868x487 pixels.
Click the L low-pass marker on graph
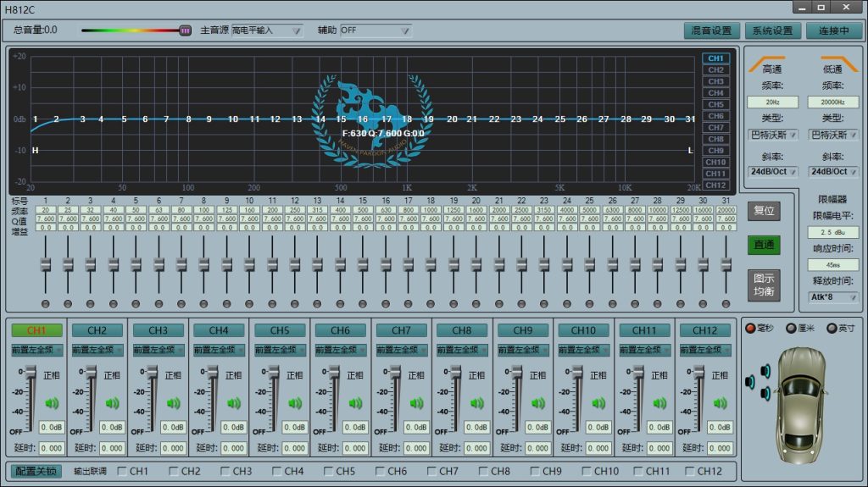(x=690, y=150)
